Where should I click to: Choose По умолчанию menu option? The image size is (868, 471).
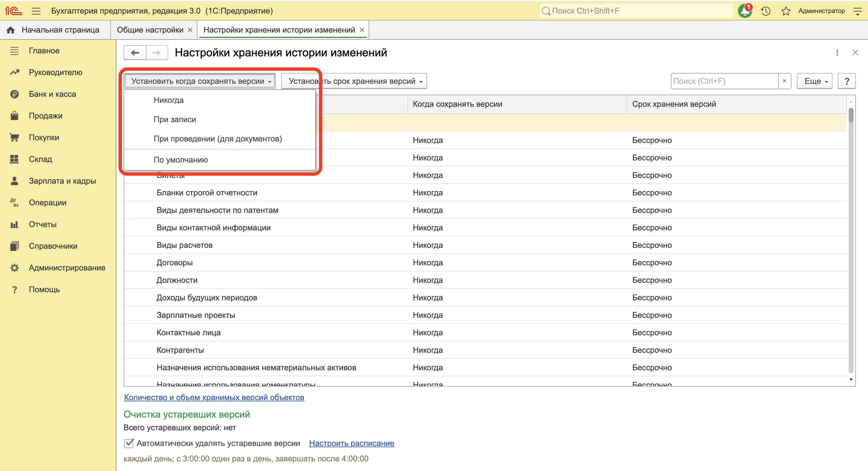[x=181, y=160]
